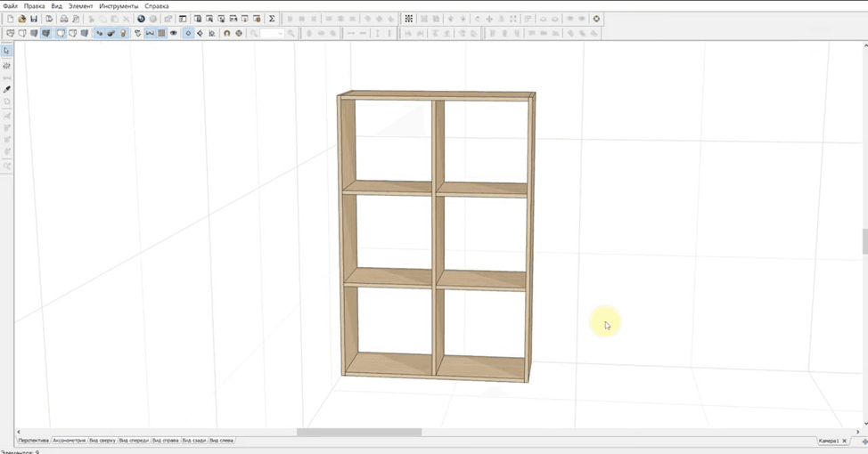Select the arrow selection tool in left sidebar

coord(6,51)
